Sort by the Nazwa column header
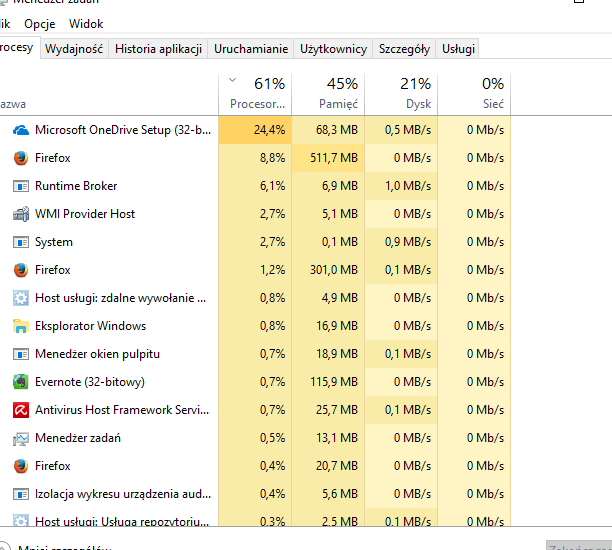Viewport: 612px width, 550px height. click(109, 94)
